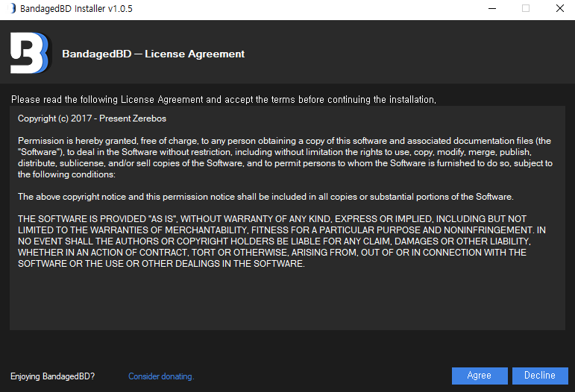Click the Decline button
575x392 pixels.
point(540,376)
